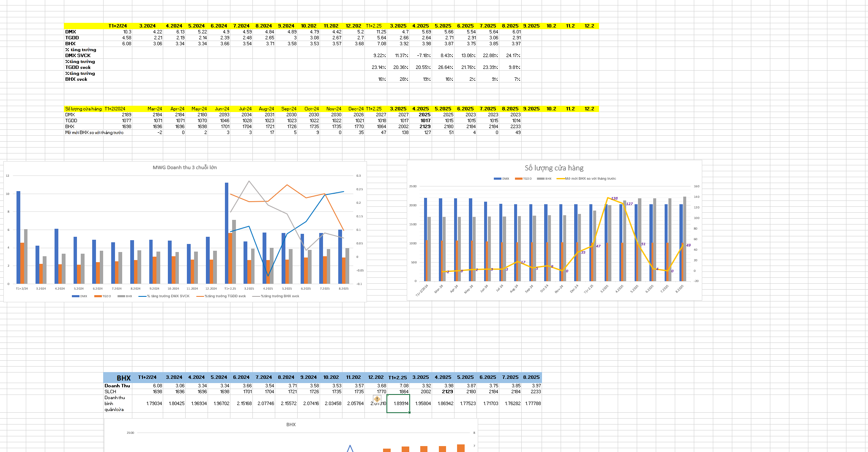The width and height of the screenshot is (868, 452).
Task: Select the DMX revenue cell 10.3
Action: (x=118, y=32)
